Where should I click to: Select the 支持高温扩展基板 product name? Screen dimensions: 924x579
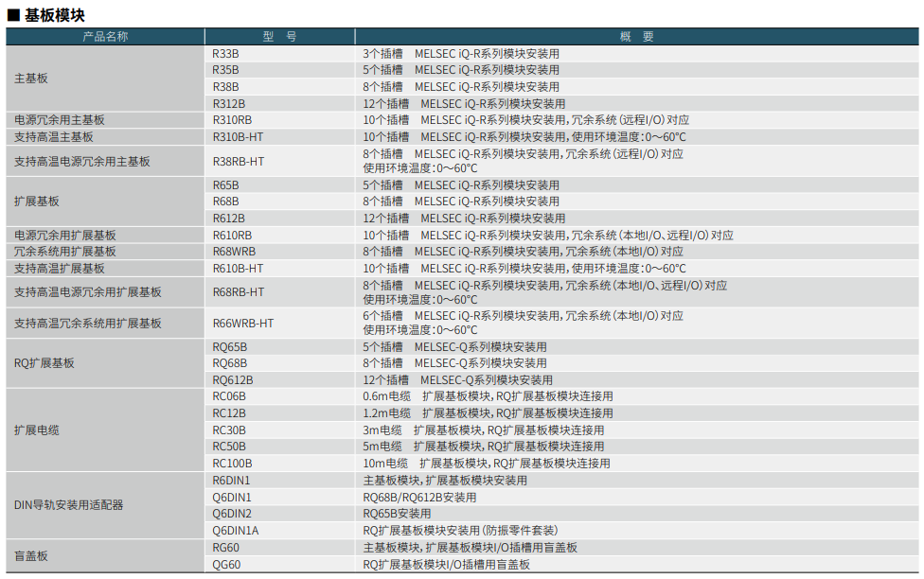(x=60, y=268)
